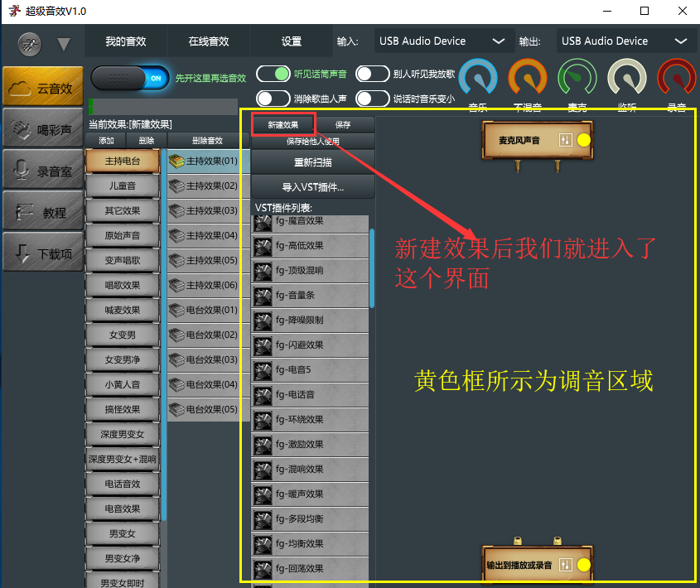Click fg-回荡效果 plugin icon
The height and width of the screenshot is (588, 700).
[x=263, y=569]
